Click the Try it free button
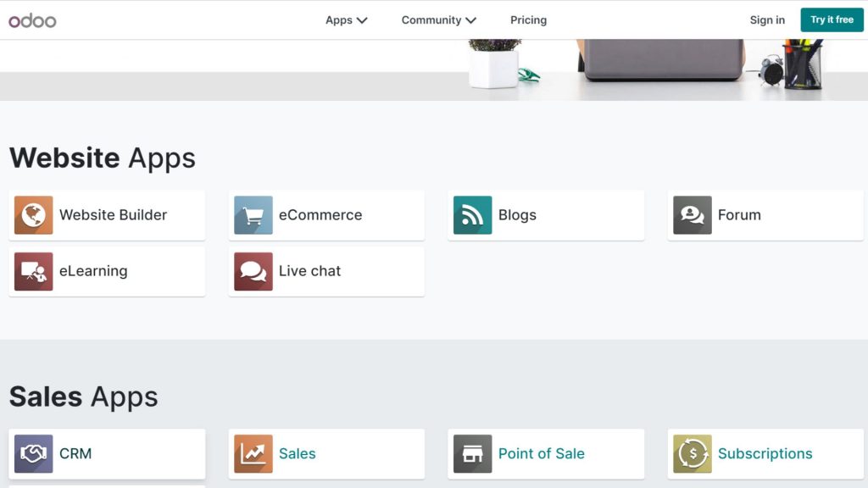868x488 pixels. (x=832, y=20)
